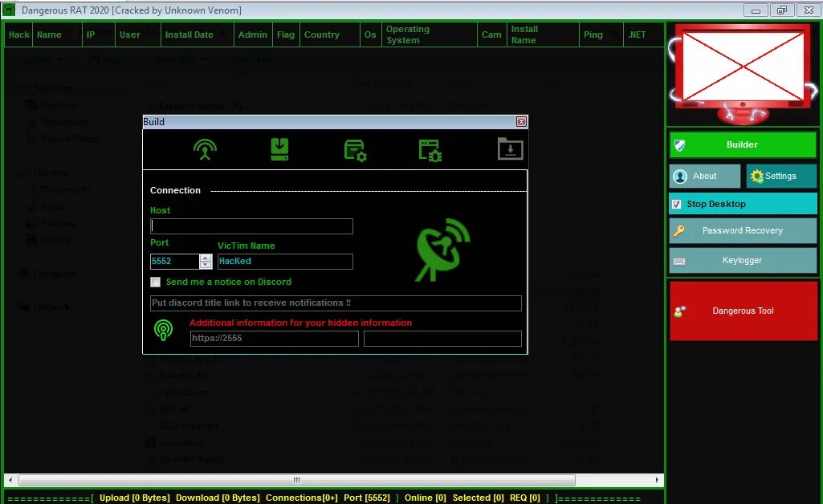Open the Password Recovery button
This screenshot has width=823, height=504.
(x=743, y=231)
